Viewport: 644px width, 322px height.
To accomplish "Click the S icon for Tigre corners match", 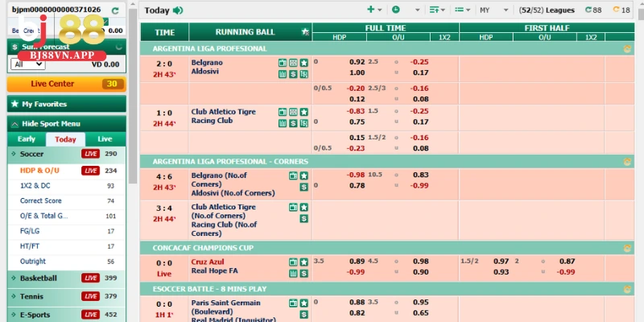I will pyautogui.click(x=304, y=218).
